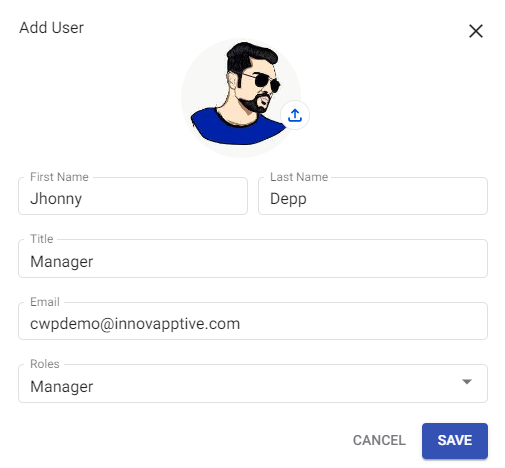
Task: Focus the First Name input field
Action: coord(133,196)
